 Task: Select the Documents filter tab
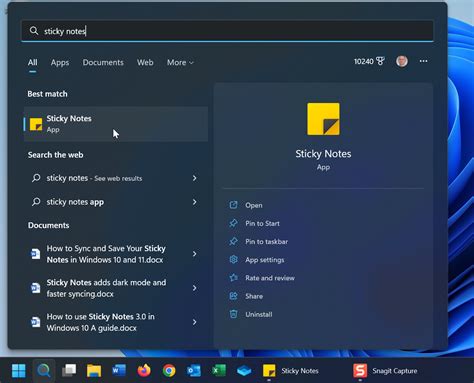coord(103,62)
